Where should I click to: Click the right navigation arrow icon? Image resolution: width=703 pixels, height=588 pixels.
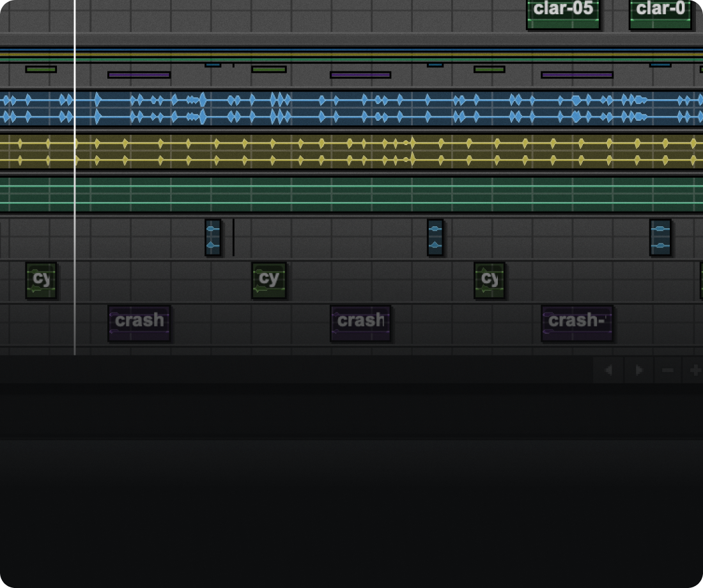pos(638,370)
